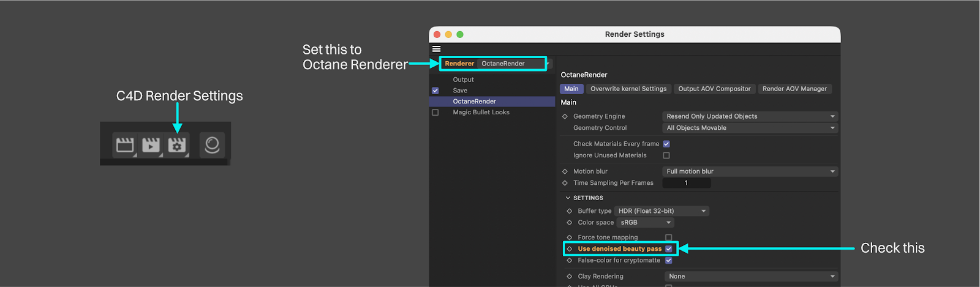Collapse the SETTINGS section
The height and width of the screenshot is (287, 980).
coord(568,198)
